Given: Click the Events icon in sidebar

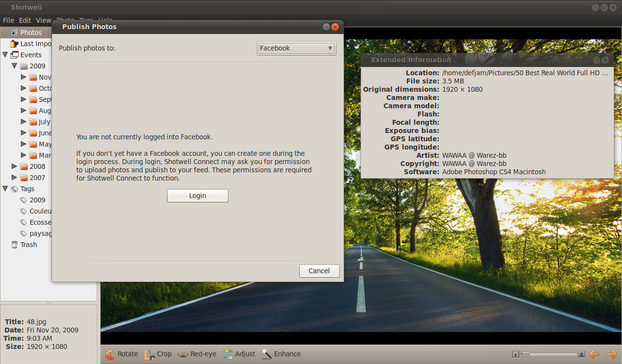Looking at the screenshot, I should click(x=15, y=55).
